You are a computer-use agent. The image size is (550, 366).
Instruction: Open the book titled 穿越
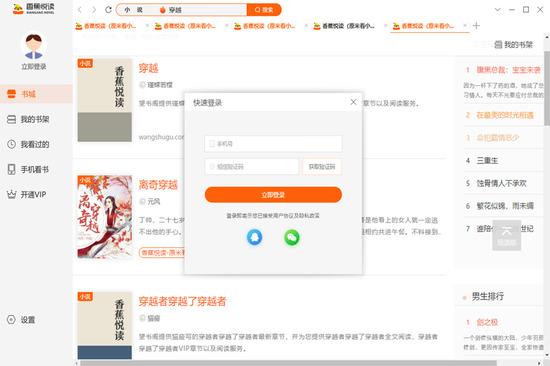point(148,68)
